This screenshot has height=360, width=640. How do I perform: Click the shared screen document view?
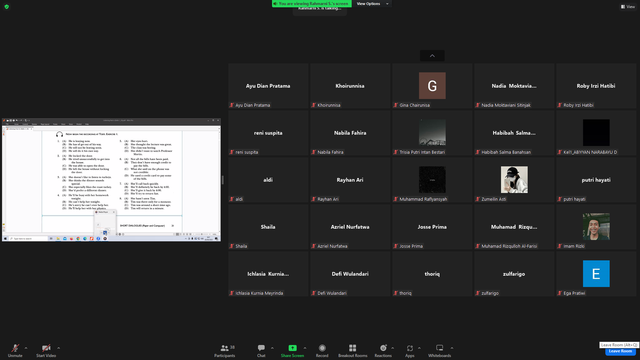tap(111, 180)
